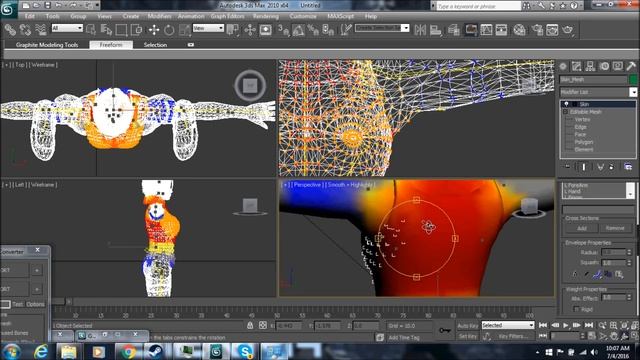This screenshot has height=360, width=640.
Task: Click the Bind to Space Warp tool
Action: coord(40,30)
